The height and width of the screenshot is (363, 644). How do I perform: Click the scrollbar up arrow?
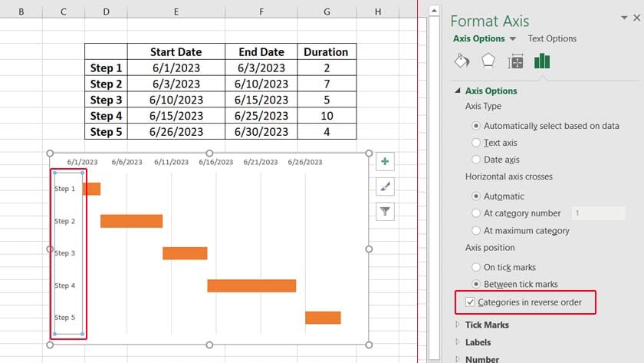pos(434,10)
